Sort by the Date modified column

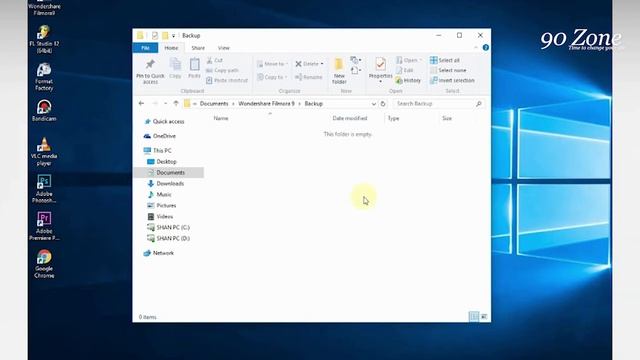click(x=350, y=118)
